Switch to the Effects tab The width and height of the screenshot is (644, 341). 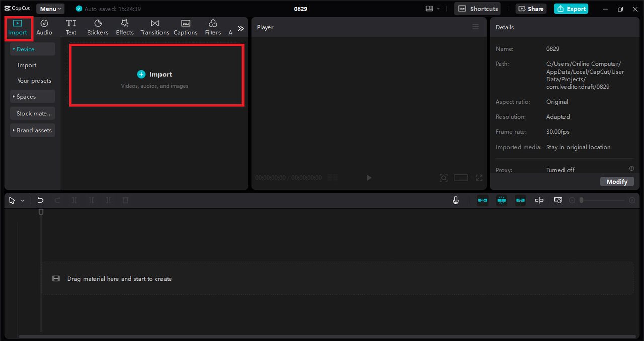coord(125,28)
